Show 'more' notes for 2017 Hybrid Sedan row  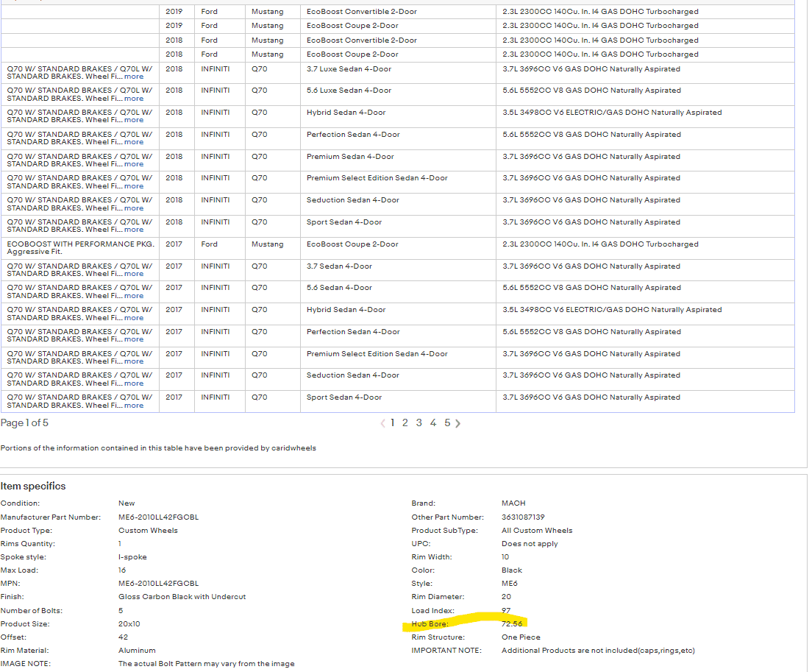(x=134, y=318)
